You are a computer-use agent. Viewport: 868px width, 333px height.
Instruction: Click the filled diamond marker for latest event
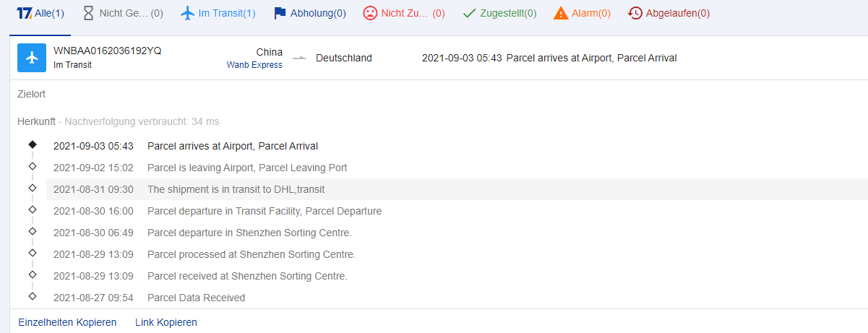(32, 145)
